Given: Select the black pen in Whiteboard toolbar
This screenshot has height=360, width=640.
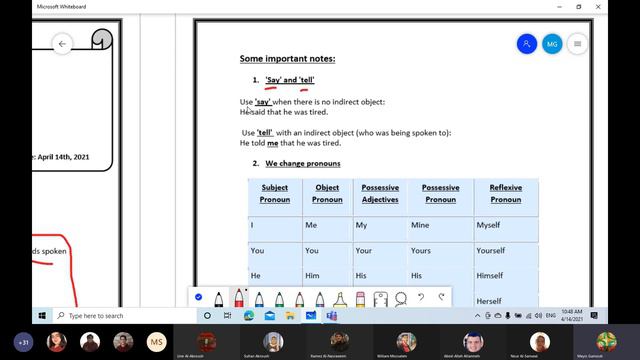Looking at the screenshot, I should [x=219, y=299].
